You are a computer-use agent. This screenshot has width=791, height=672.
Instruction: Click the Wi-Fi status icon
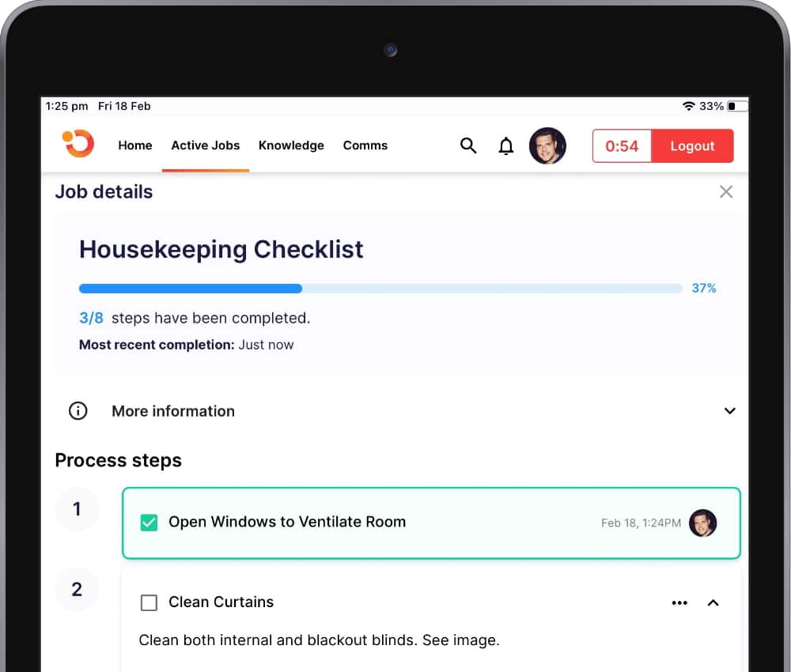pyautogui.click(x=688, y=106)
